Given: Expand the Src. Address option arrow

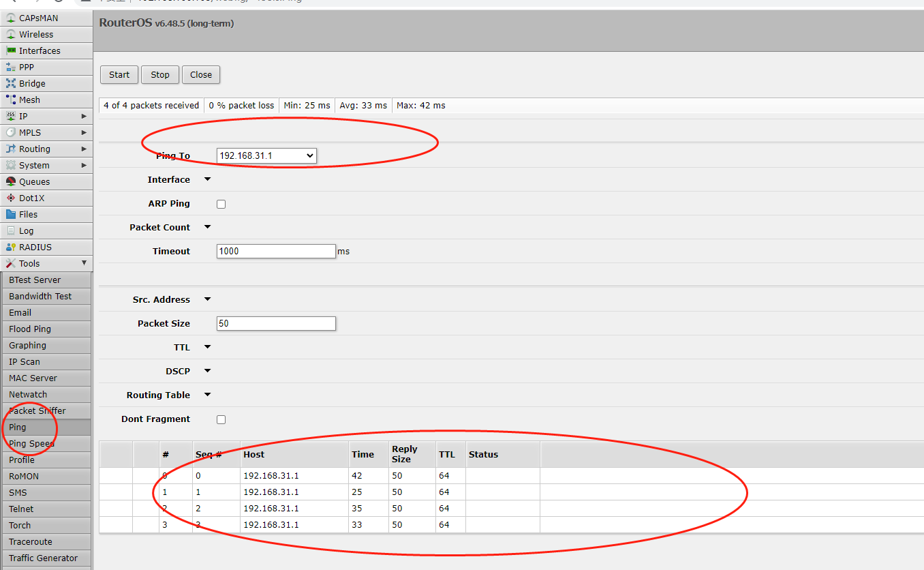Looking at the screenshot, I should (208, 299).
